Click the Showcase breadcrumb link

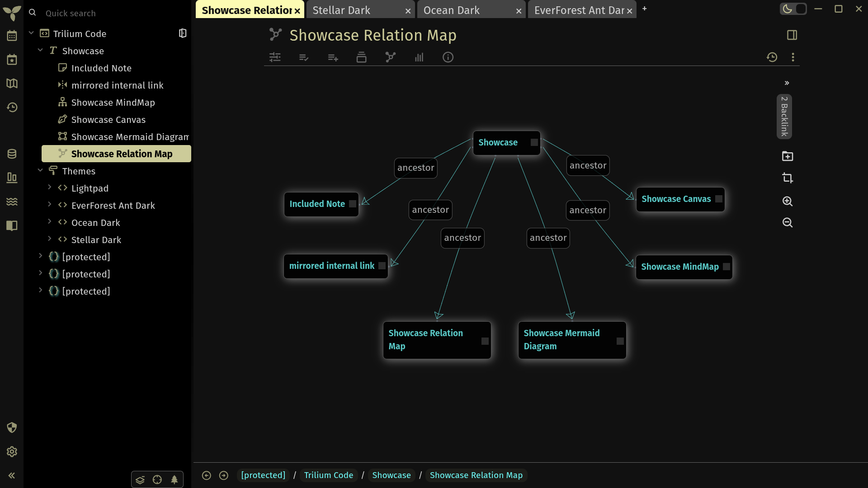coord(392,475)
